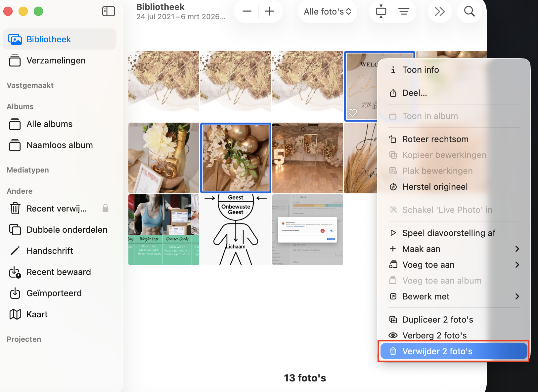The height and width of the screenshot is (392, 538).
Task: Click the search magnifier icon
Action: point(469,11)
